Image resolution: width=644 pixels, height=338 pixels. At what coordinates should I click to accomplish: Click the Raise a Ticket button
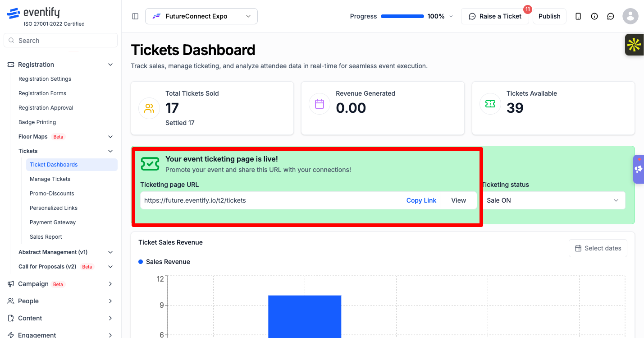click(495, 16)
